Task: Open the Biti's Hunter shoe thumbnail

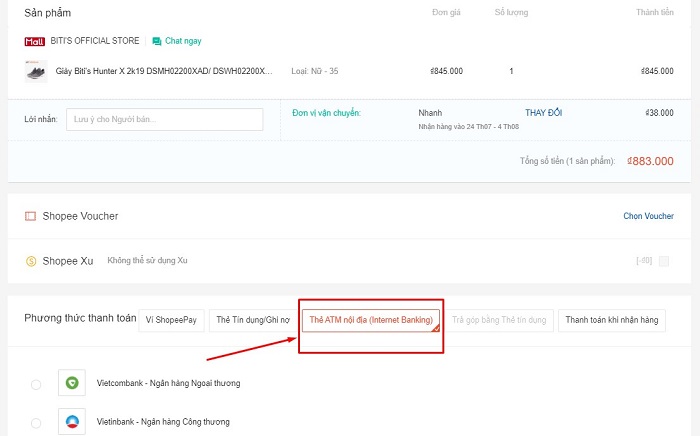Action: tap(35, 71)
